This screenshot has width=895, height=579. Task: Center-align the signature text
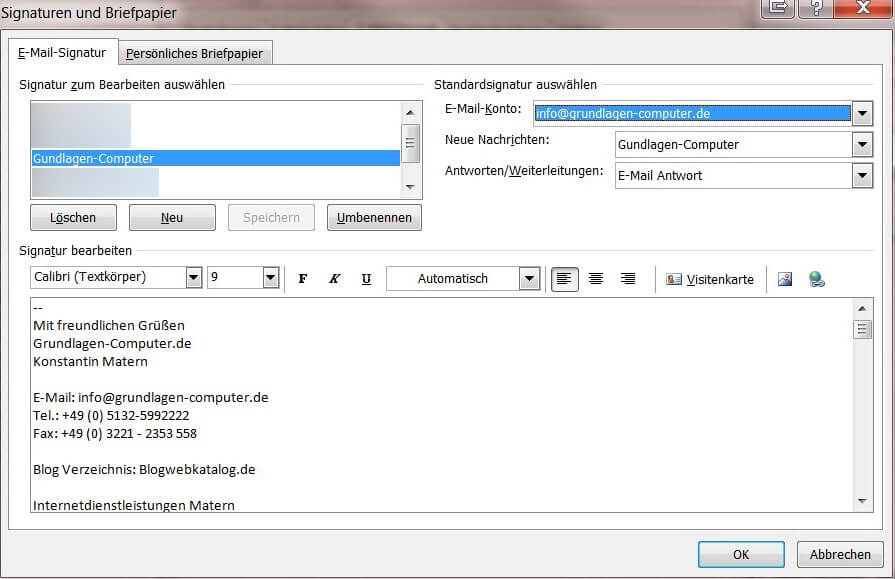coord(596,278)
